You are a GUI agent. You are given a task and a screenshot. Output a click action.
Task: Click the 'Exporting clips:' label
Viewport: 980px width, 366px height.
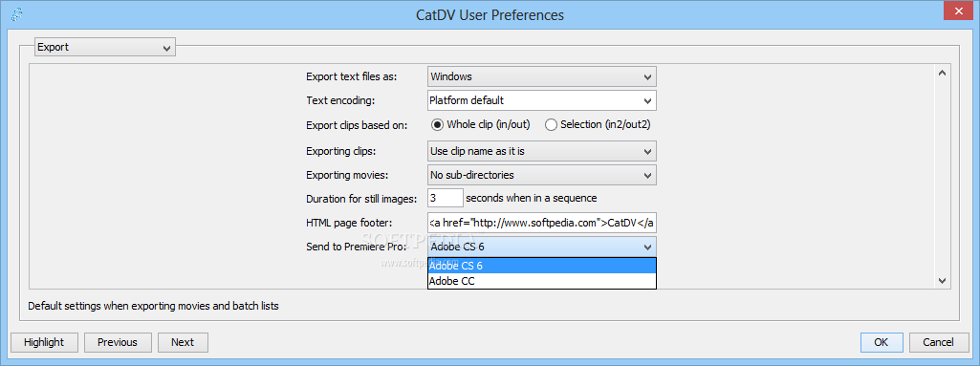click(x=341, y=151)
